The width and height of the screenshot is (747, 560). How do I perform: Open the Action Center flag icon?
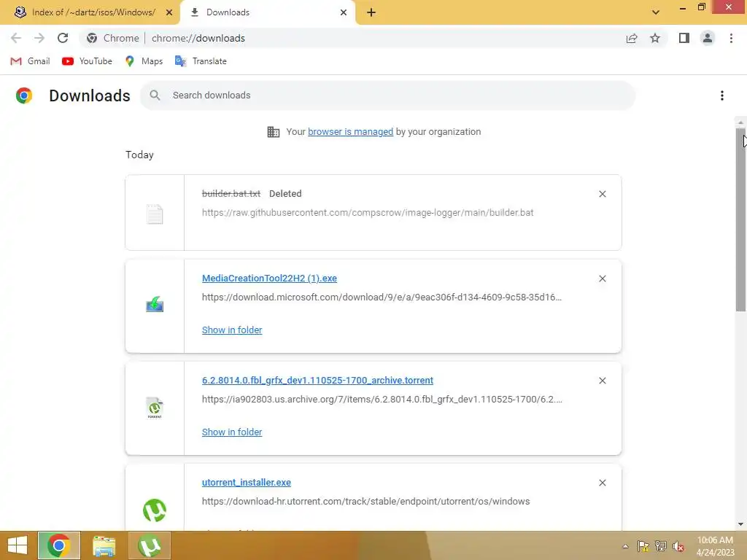click(643, 546)
